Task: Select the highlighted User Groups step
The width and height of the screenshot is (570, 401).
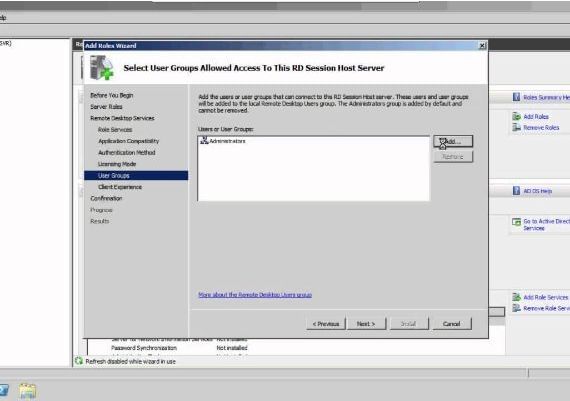Action: (x=136, y=176)
